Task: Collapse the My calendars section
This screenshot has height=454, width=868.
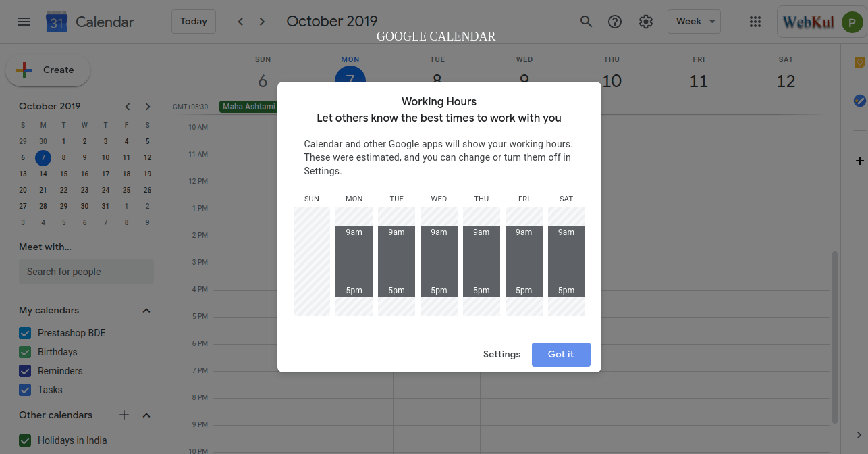Action: pos(146,310)
